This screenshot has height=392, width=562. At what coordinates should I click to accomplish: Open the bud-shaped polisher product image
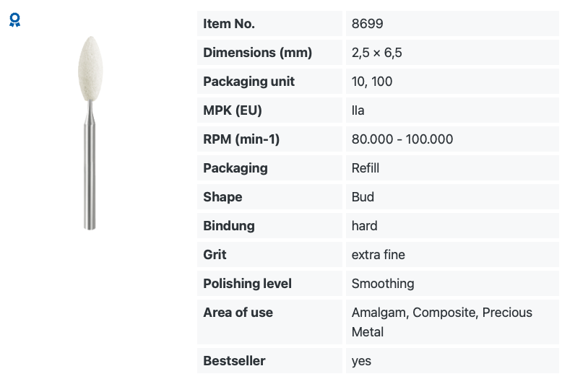pos(90,133)
